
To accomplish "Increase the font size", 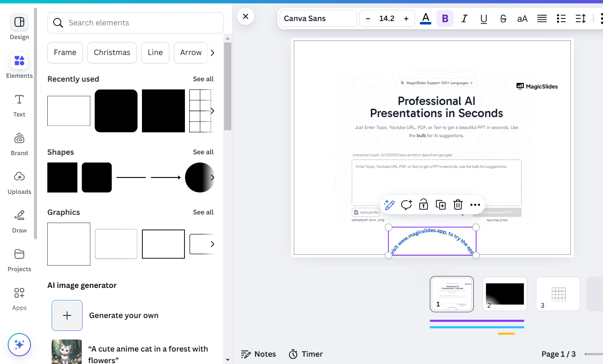I will (x=406, y=18).
